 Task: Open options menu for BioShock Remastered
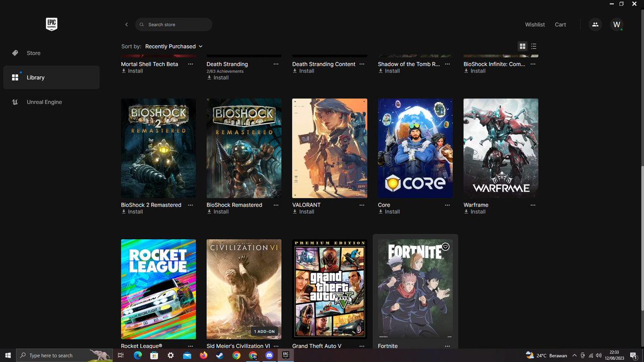click(276, 205)
